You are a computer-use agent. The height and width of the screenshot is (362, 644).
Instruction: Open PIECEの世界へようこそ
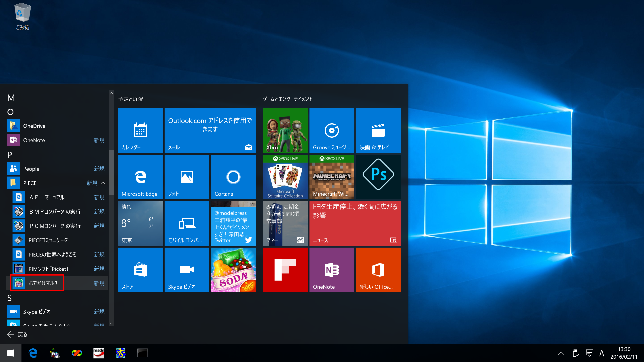point(57,254)
